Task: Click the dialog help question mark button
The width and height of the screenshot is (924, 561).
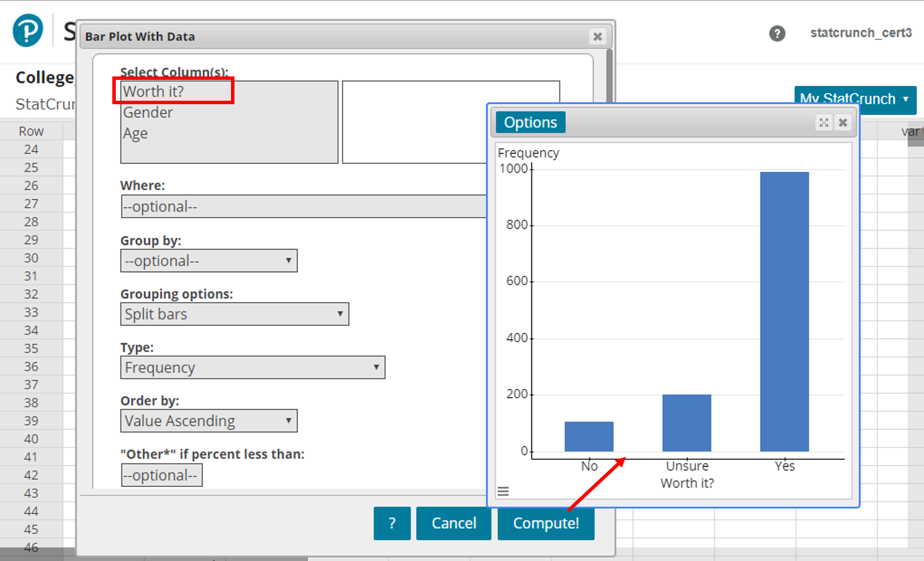Action: point(392,523)
